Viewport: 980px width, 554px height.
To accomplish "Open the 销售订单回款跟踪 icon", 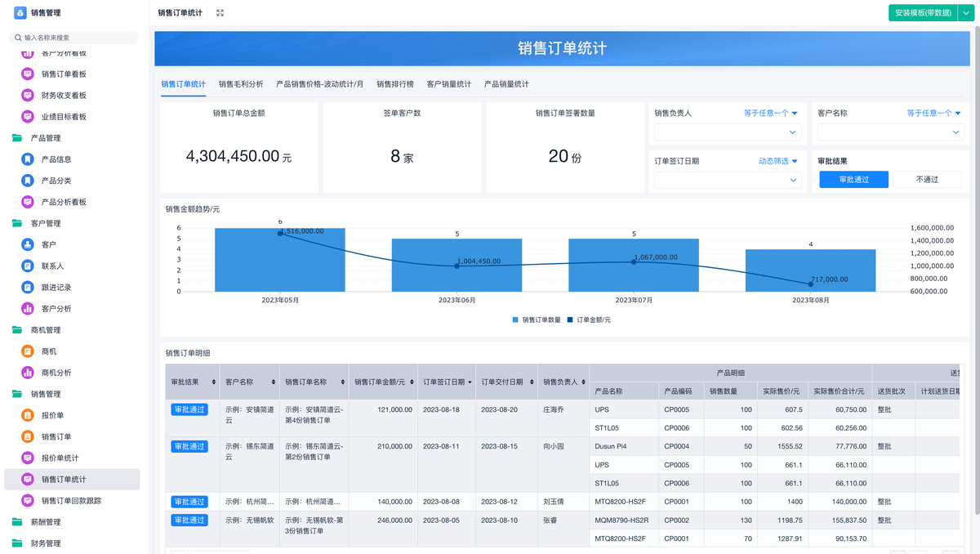I will coord(28,500).
